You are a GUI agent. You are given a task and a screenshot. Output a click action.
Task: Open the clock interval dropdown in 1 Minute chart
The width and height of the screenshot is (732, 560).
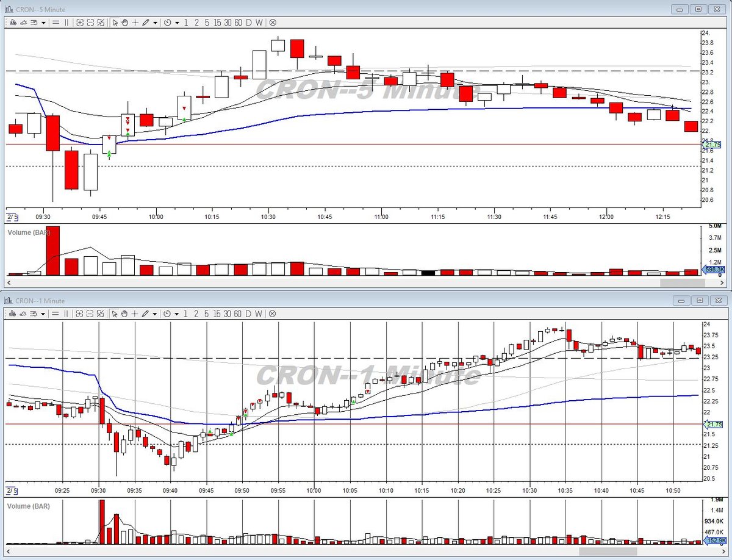click(x=177, y=314)
